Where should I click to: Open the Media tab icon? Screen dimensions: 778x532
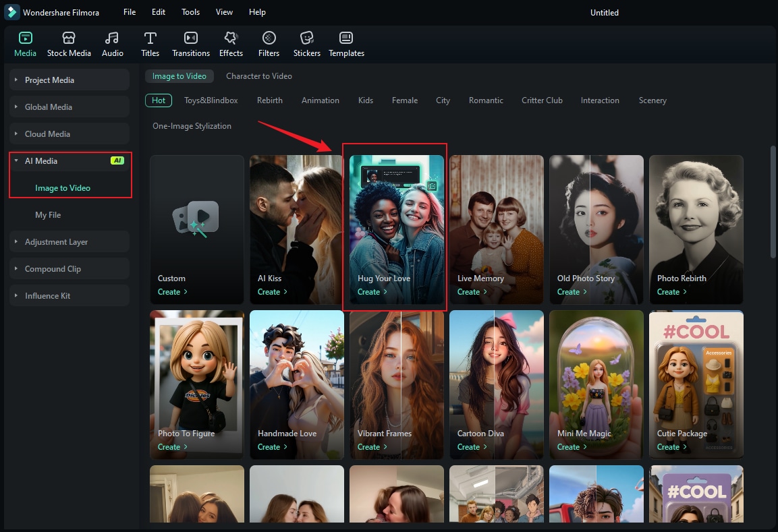tap(26, 38)
